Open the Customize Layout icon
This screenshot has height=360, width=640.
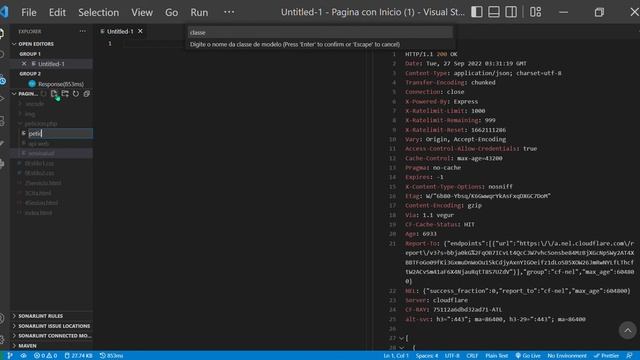click(x=535, y=12)
